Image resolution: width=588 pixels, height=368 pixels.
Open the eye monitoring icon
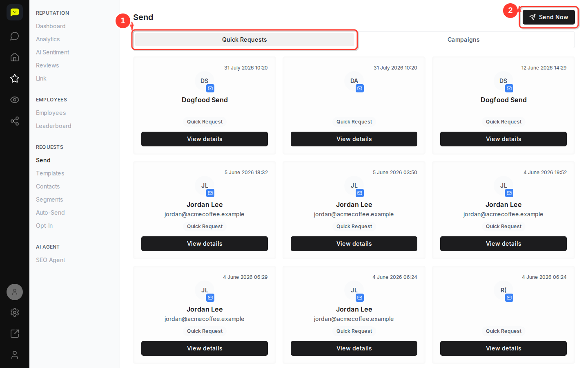[15, 100]
